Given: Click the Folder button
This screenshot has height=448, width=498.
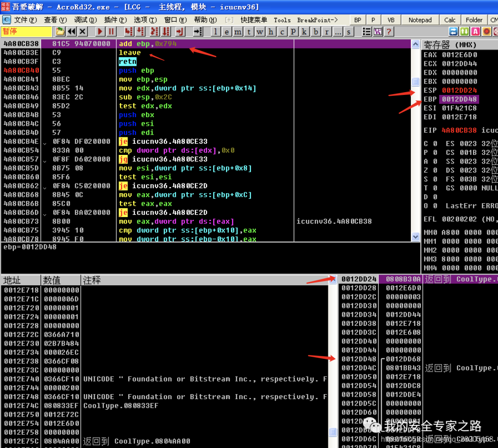Looking at the screenshot, I should [474, 20].
